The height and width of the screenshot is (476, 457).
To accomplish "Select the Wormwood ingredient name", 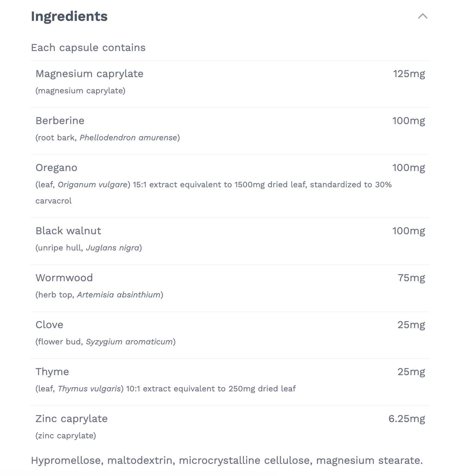I will pyautogui.click(x=64, y=278).
